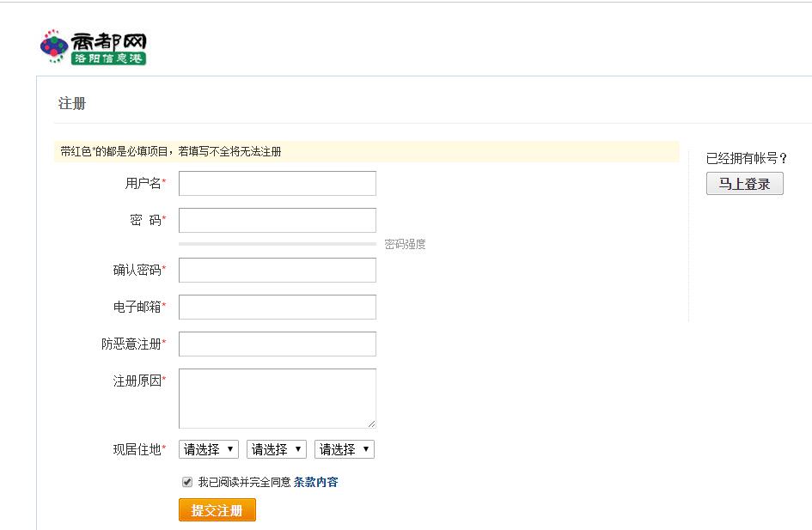Click the 确认密码 confirm password field
Screen dimensions: 812x530
(x=277, y=270)
